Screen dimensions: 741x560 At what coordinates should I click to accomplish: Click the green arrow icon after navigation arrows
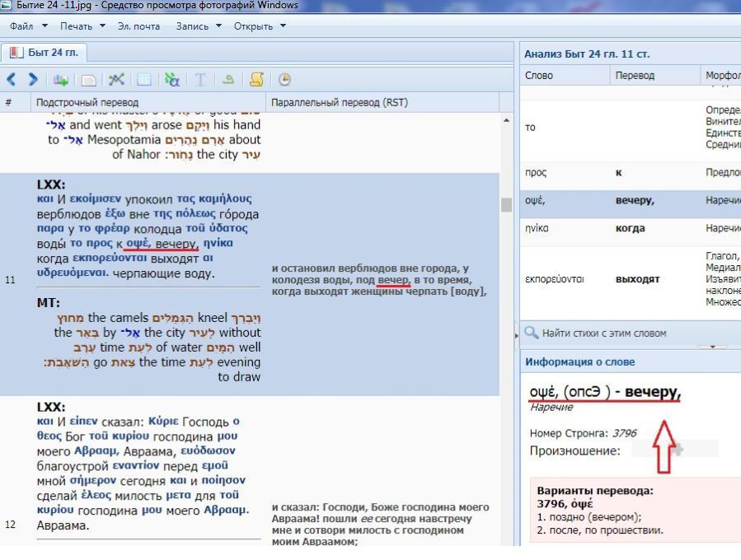[60, 80]
